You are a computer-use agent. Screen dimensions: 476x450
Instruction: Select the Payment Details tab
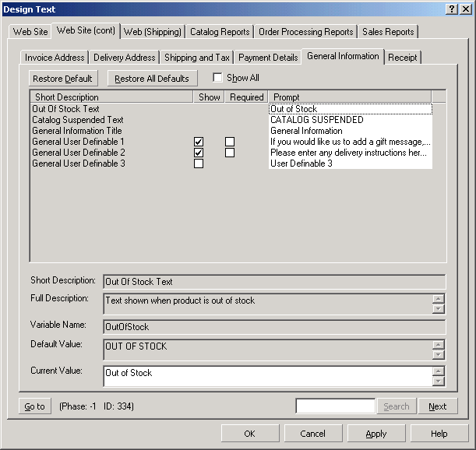tap(268, 58)
